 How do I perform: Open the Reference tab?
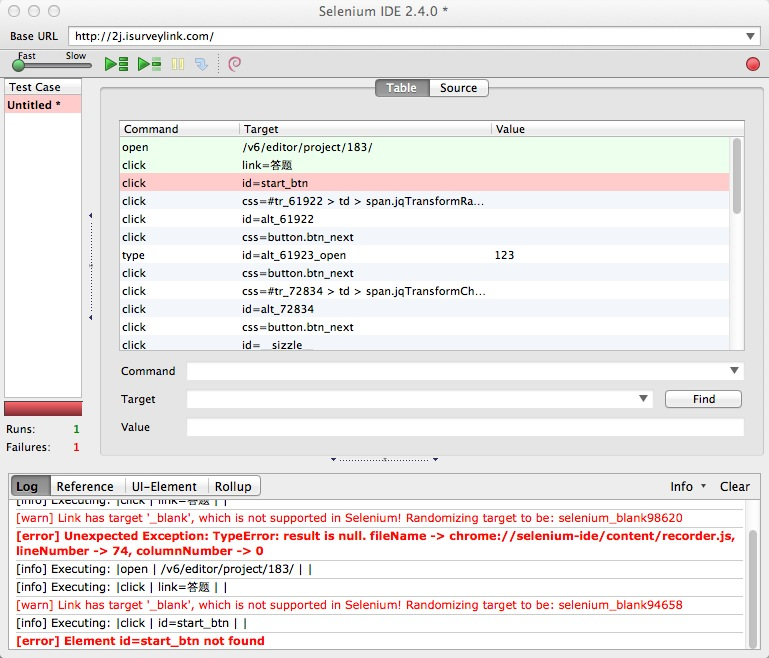pyautogui.click(x=85, y=486)
